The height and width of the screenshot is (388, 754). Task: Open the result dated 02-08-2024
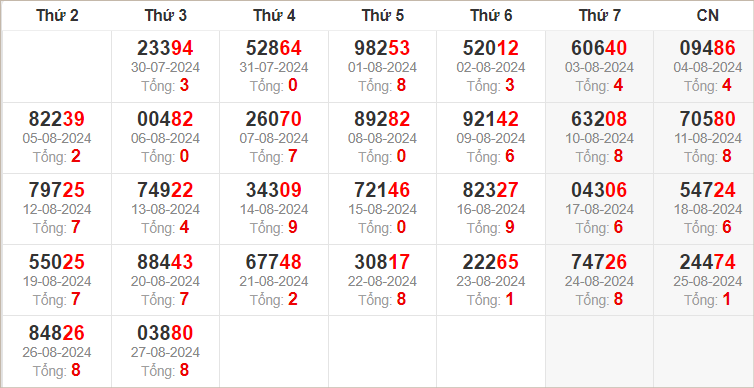point(490,67)
